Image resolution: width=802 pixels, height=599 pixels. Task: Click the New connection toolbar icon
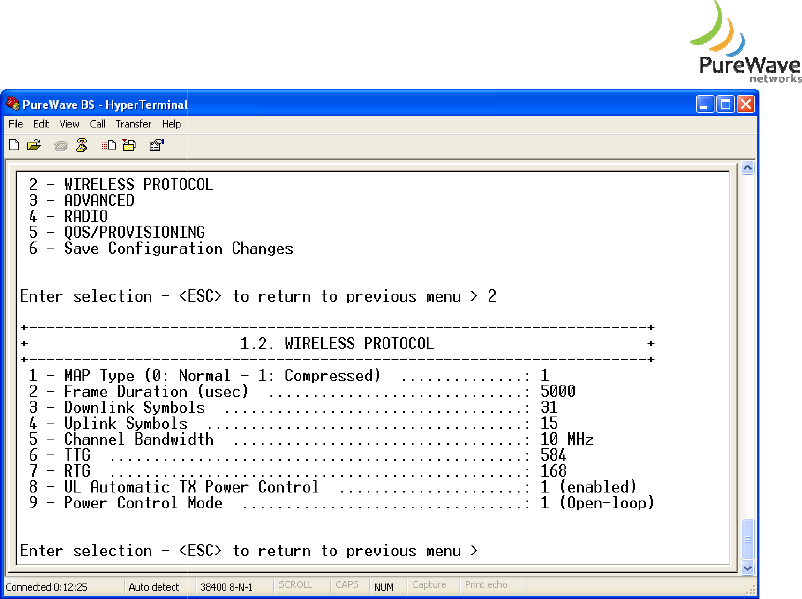tap(14, 145)
